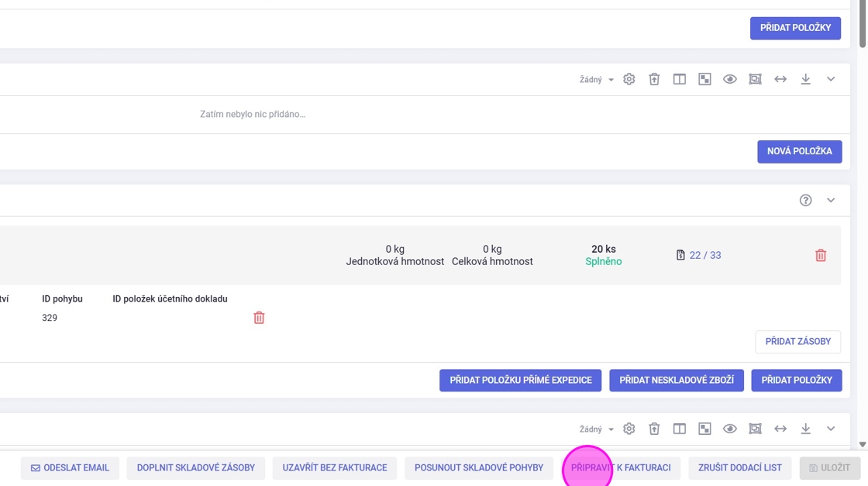
Task: Delete the 20 ks item row
Action: [821, 255]
